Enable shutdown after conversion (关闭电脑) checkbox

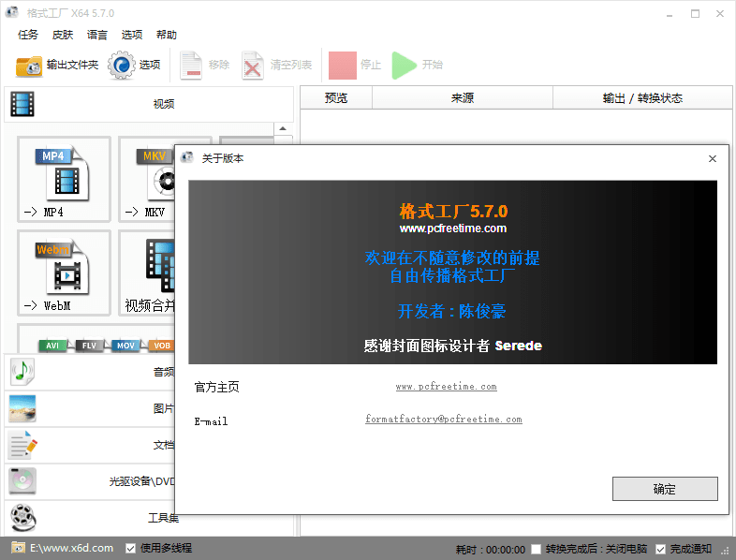[x=536, y=549]
